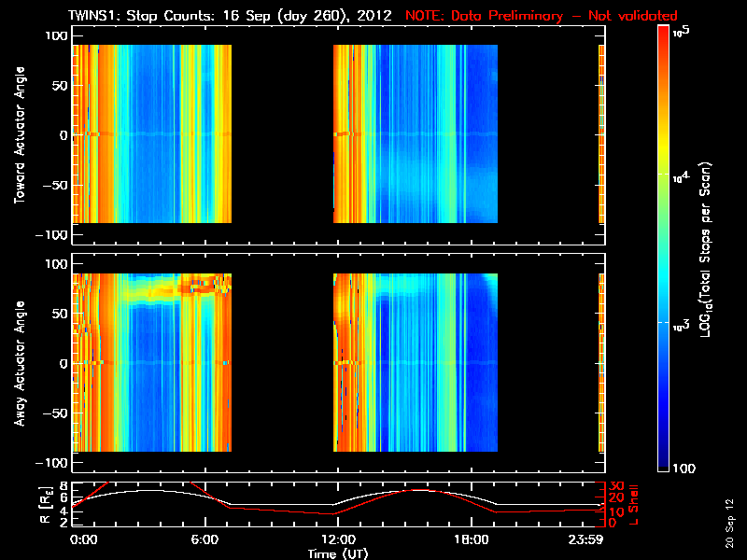747x560 pixels.
Task: Select the "Away Actuator Angle" axis label
Action: 19,363
